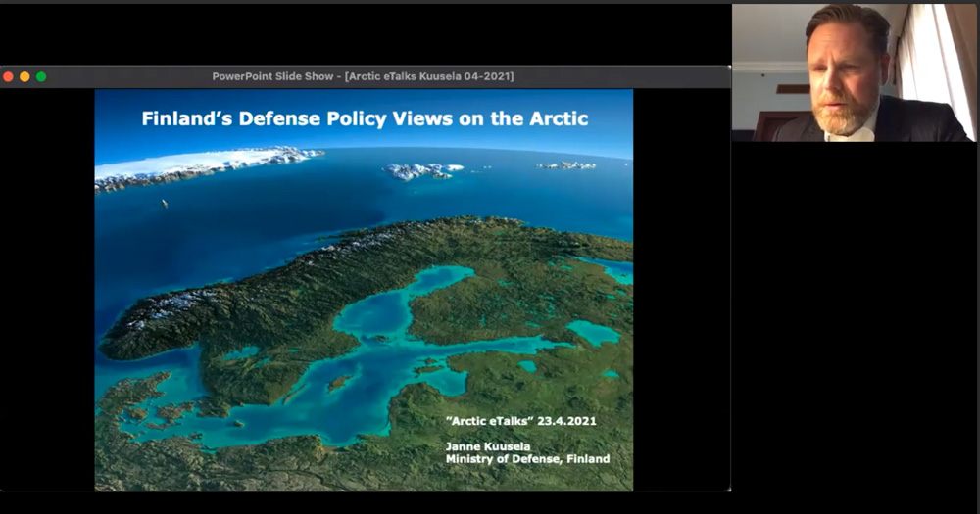Screen dimensions: 980x514
Task: Click the file name Arctic eTalks Kuusela 04-2021
Action: (x=432, y=76)
